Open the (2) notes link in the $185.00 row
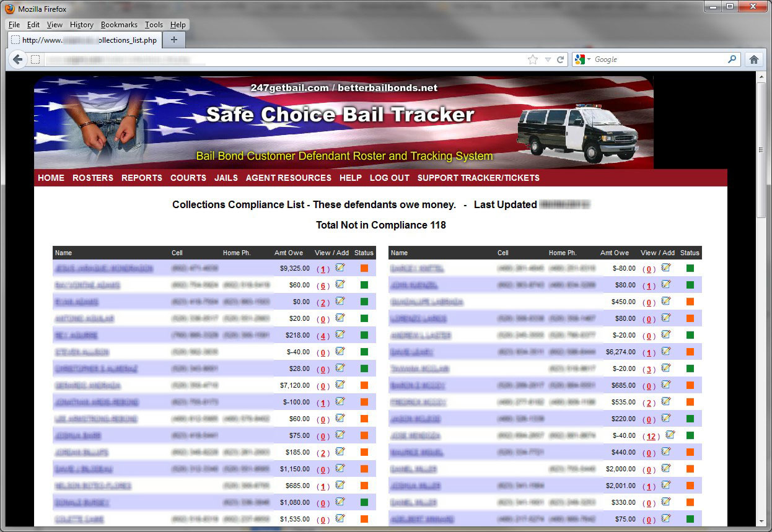 click(323, 453)
